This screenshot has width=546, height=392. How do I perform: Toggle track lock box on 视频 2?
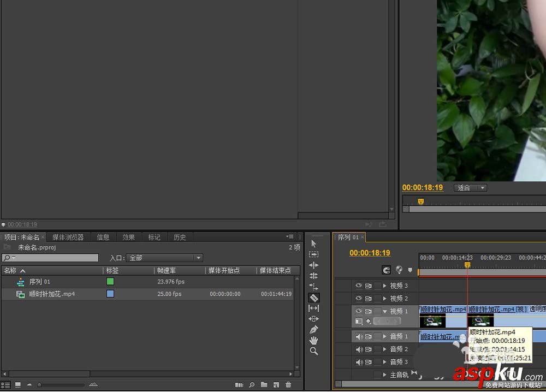click(x=377, y=299)
